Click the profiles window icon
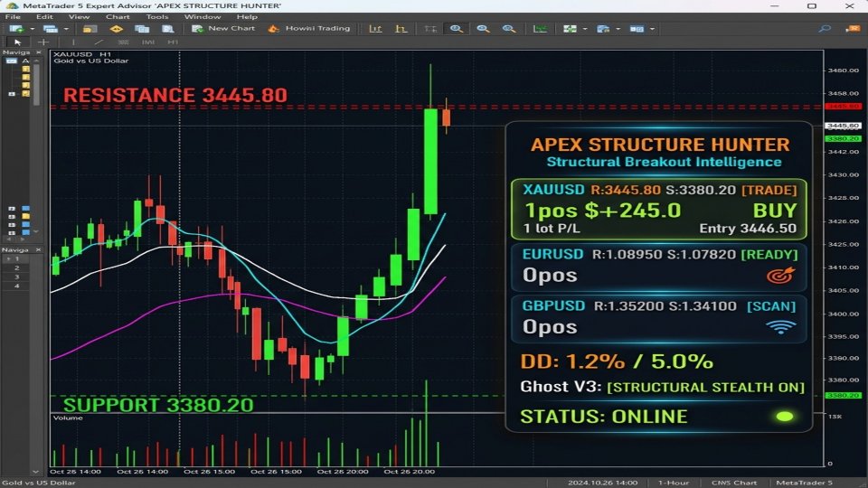Viewport: 868px width, 488px height. 51,29
